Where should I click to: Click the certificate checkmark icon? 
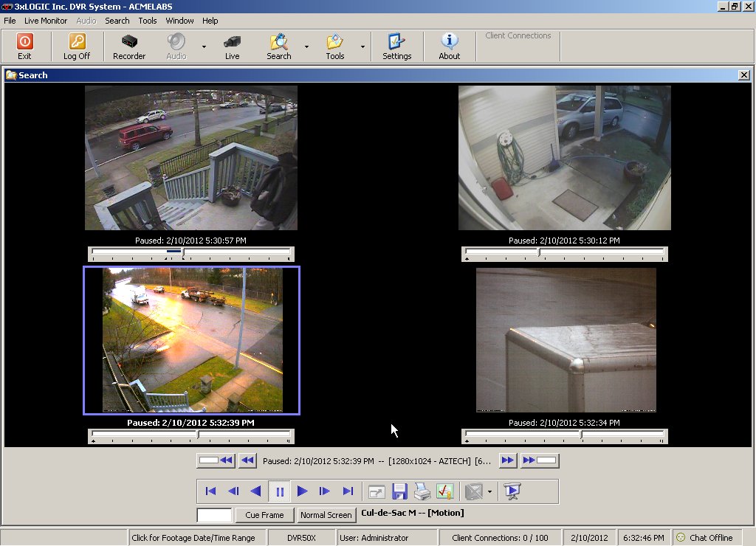[445, 491]
